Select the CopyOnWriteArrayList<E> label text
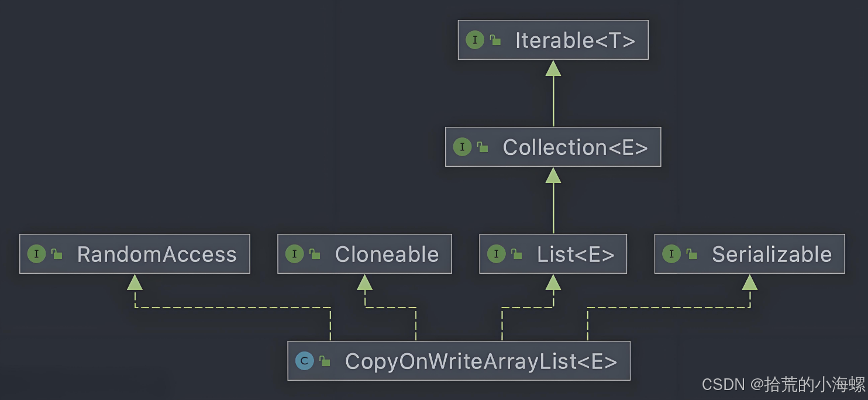The image size is (868, 400). [x=481, y=361]
